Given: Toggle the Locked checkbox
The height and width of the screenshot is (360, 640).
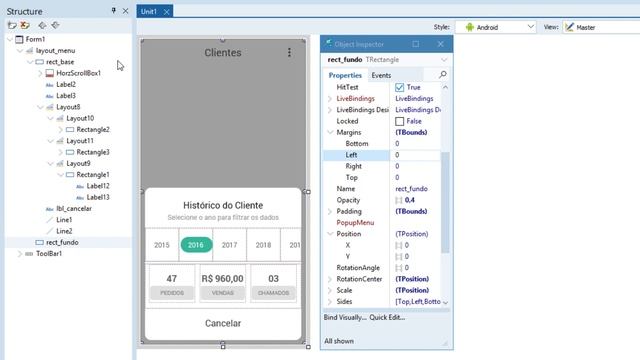Looking at the screenshot, I should click(399, 121).
